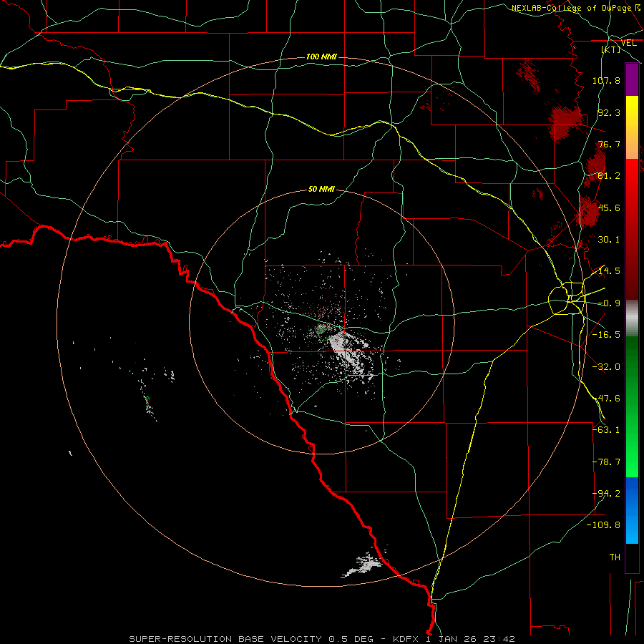
Task: Click the 107.8 velocity scale value
Action: point(606,80)
